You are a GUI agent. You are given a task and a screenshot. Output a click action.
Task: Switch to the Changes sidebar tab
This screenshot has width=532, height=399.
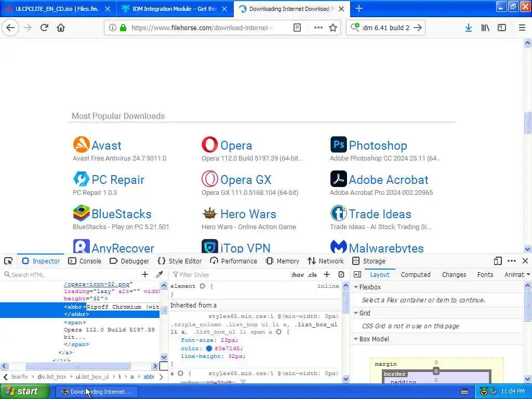point(454,274)
